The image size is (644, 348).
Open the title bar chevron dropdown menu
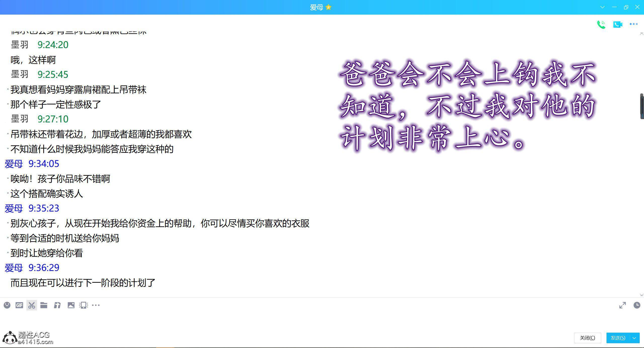[602, 7]
